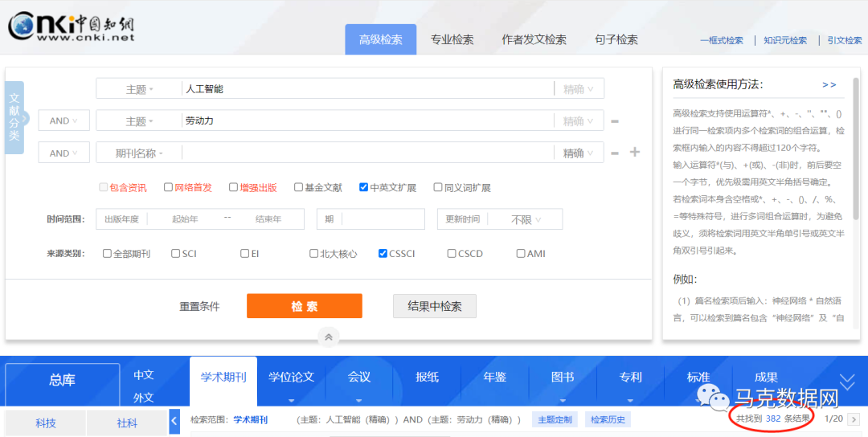The width and height of the screenshot is (868, 437).
Task: Enable the 网络首发 checkbox
Action: (168, 187)
